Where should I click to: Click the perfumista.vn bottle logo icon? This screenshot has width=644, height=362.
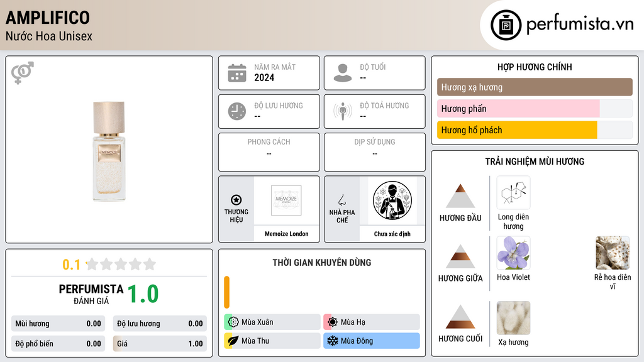[x=506, y=25]
